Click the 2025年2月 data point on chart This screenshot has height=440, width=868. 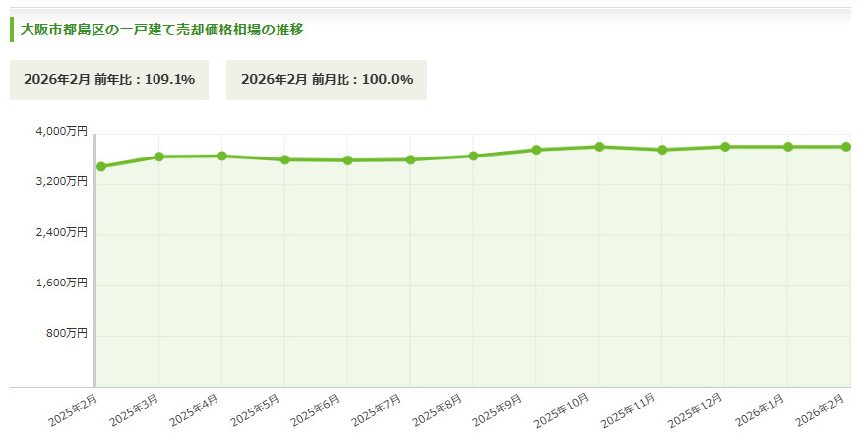pyautogui.click(x=101, y=166)
